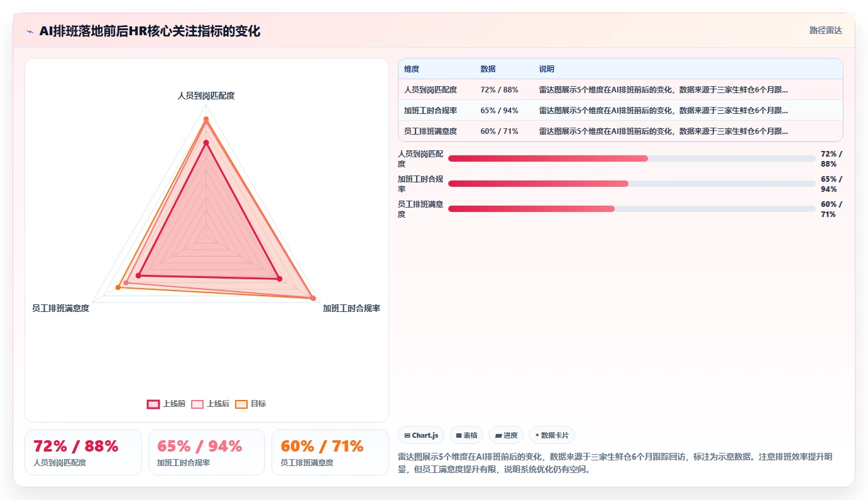The height and width of the screenshot is (500, 868).
Task: Toggle the 上线前 legend series
Action: [x=166, y=404]
